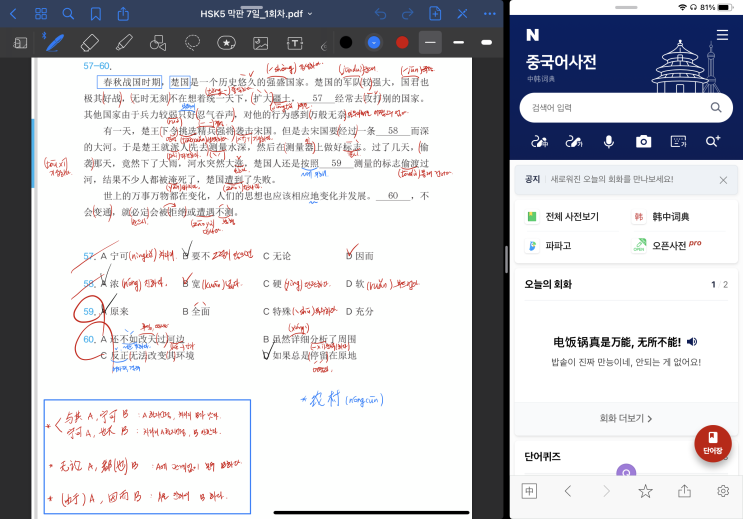This screenshot has height=519, width=743.
Task: Open the 새로워진 오늘의 회화 notice
Action: coord(612,179)
